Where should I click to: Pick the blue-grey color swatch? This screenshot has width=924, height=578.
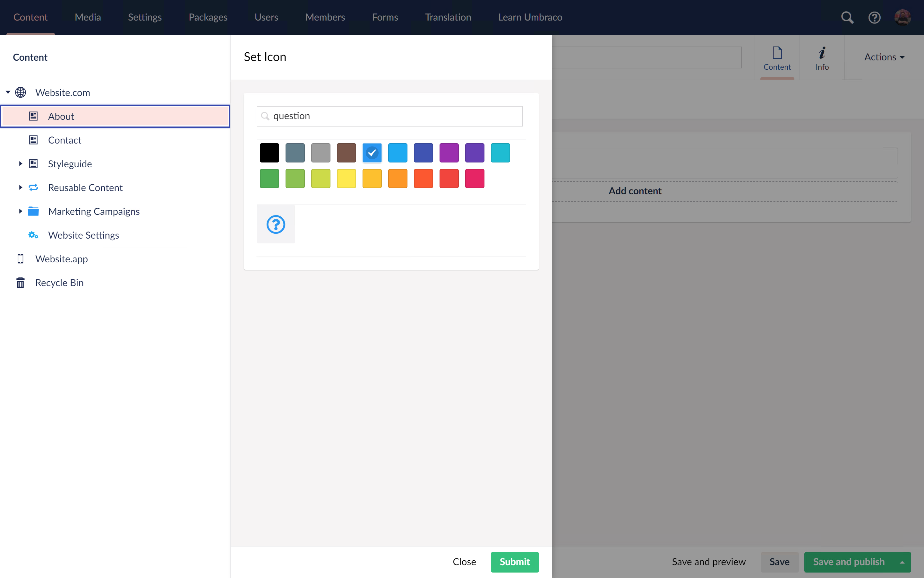click(x=295, y=153)
